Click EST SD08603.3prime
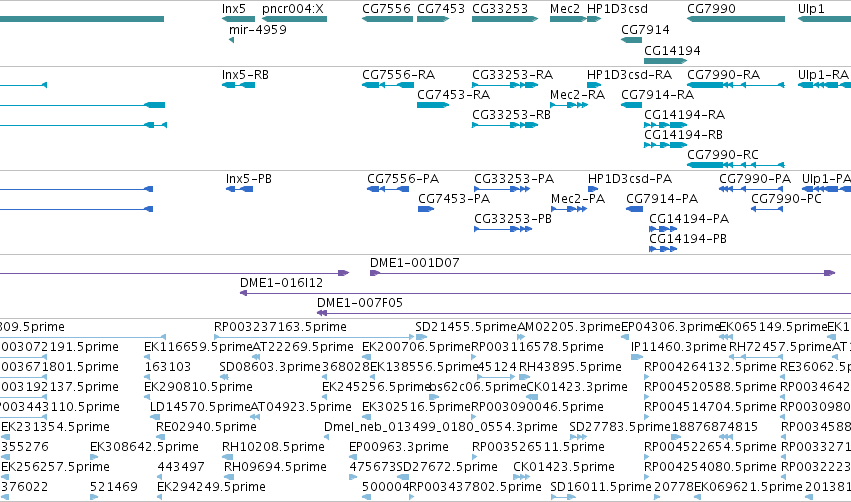 coord(224,377)
